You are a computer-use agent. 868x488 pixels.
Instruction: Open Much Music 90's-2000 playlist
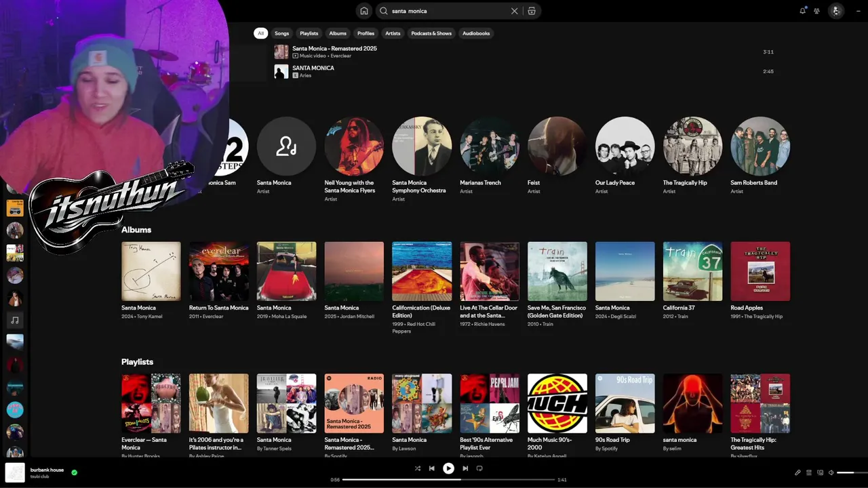[x=557, y=403]
